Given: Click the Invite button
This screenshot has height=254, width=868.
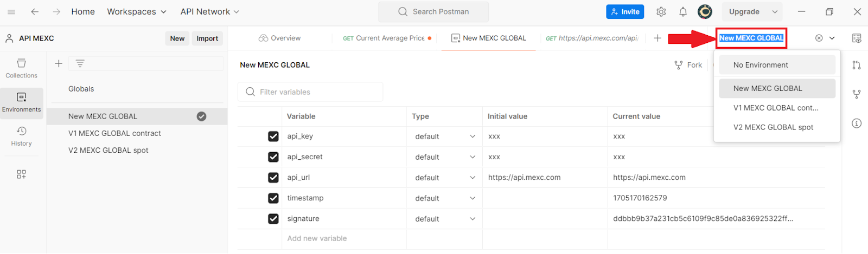Looking at the screenshot, I should pos(625,11).
